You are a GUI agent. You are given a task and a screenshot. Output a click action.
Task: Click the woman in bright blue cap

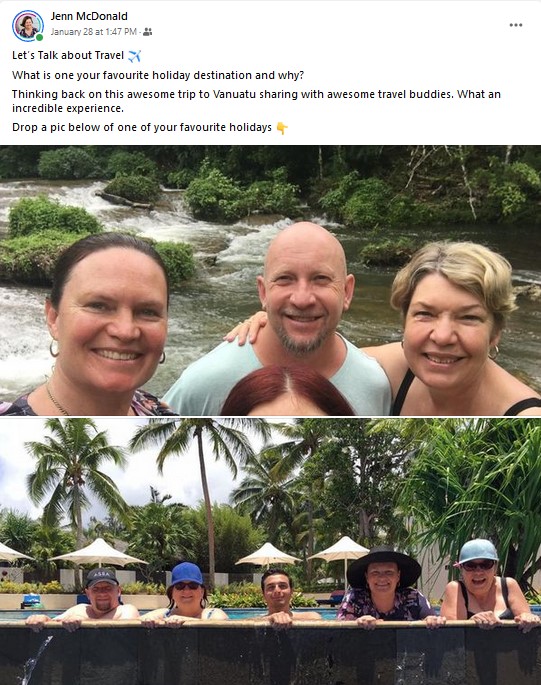(187, 592)
